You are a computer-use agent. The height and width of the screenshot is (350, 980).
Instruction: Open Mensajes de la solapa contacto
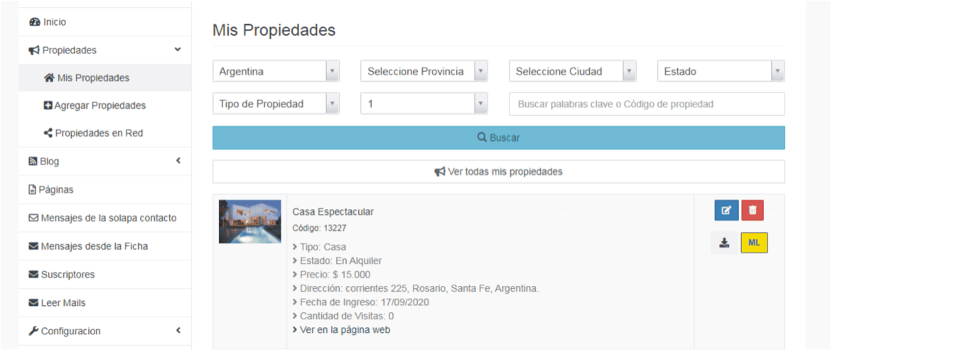click(108, 218)
